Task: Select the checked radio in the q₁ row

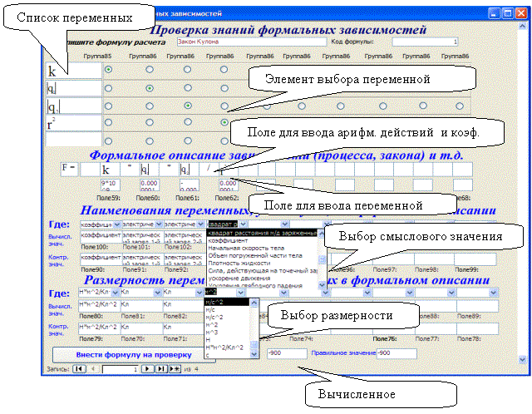Action: [x=150, y=88]
